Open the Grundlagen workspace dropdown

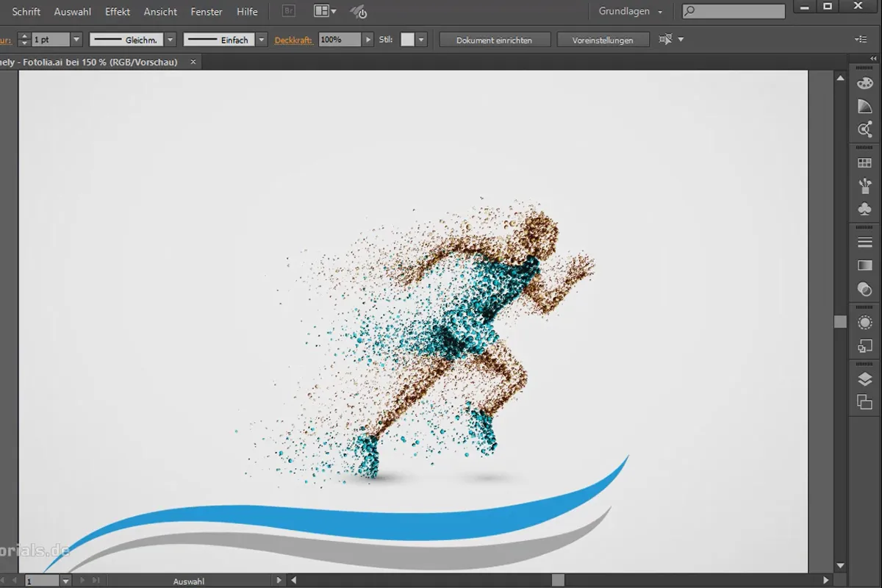(630, 12)
